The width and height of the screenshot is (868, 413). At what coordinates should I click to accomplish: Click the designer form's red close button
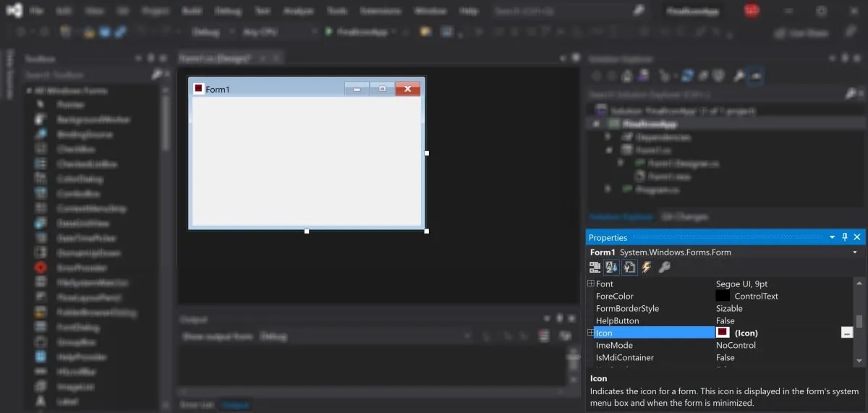(x=408, y=88)
